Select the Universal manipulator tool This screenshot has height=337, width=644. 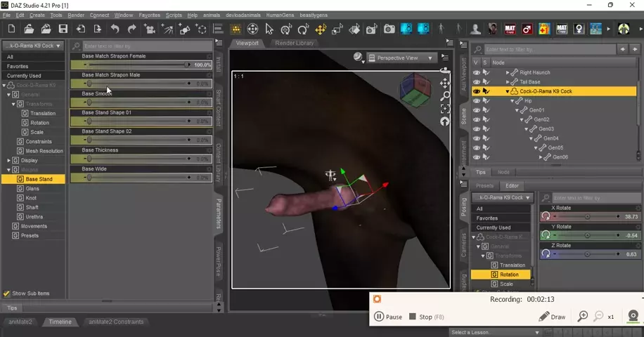[x=321, y=29]
